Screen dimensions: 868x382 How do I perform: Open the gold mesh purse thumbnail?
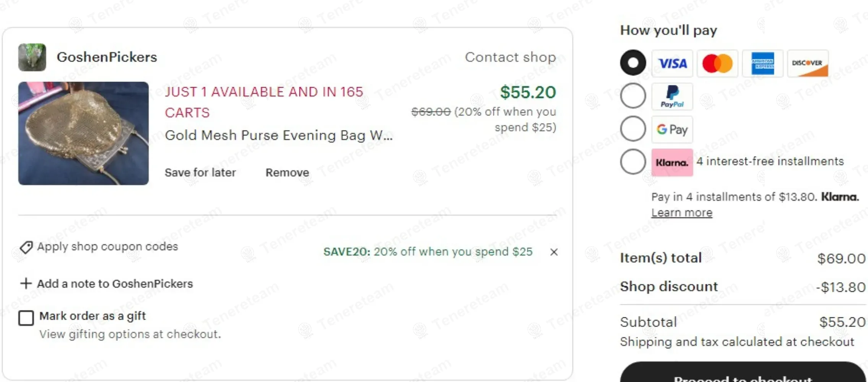[x=83, y=133]
